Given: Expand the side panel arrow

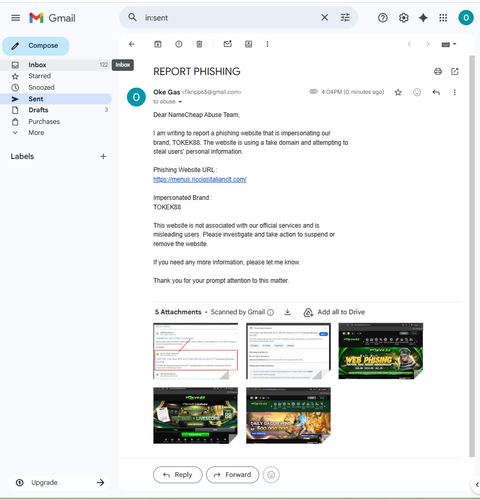Looking at the screenshot, I should click(477, 485).
